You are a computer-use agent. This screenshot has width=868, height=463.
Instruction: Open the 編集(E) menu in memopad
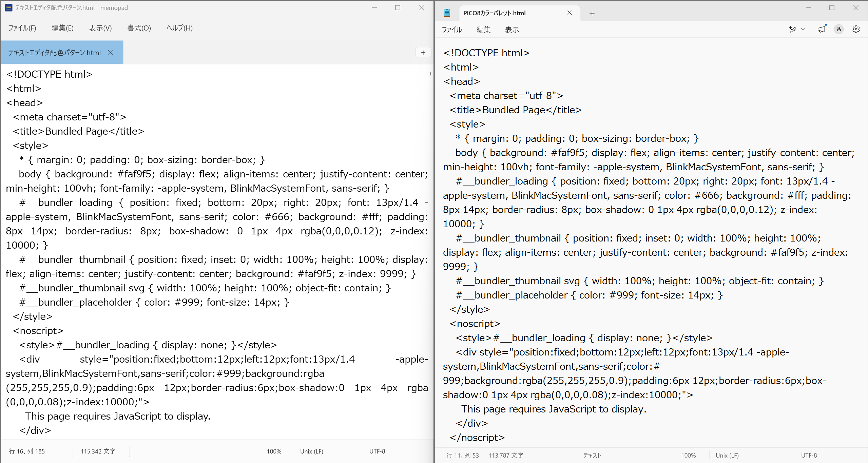[x=62, y=28]
